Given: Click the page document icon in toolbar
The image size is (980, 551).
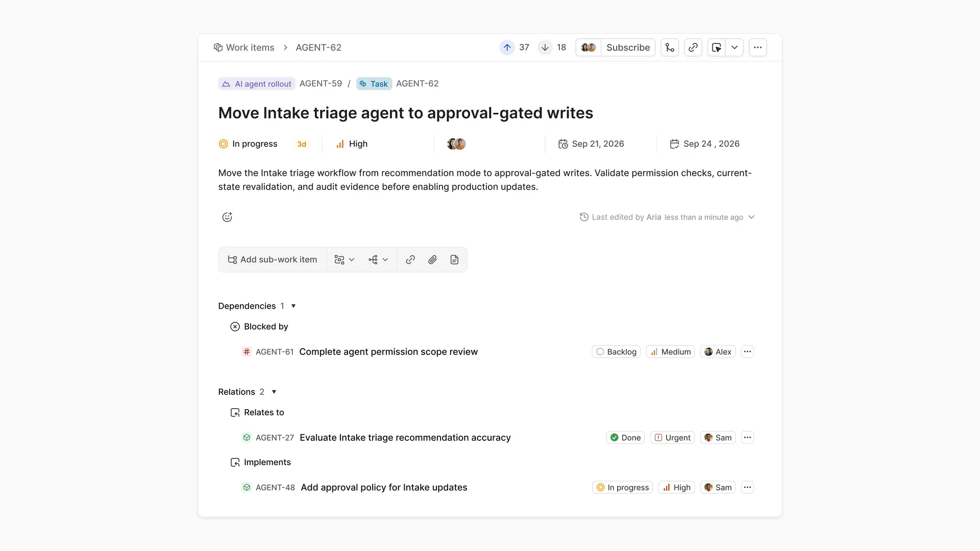Looking at the screenshot, I should point(454,260).
